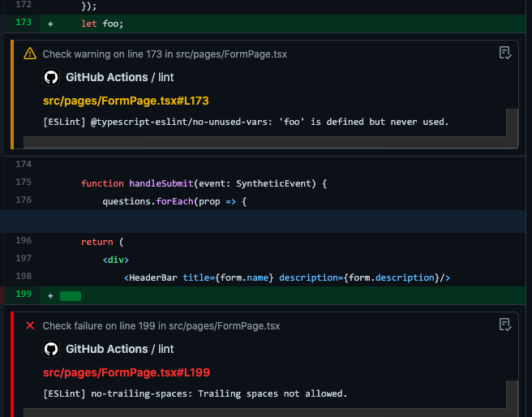Click the yellow warning triangle icon
Viewport: 532px width, 417px height.
30,54
